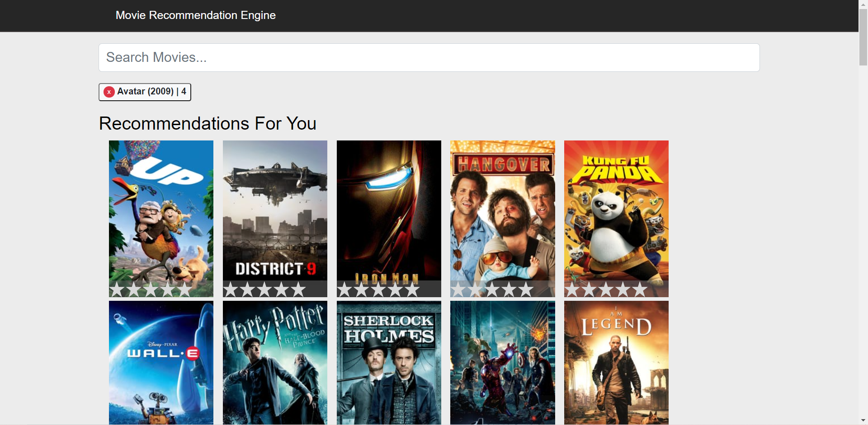Rate The Hangover one star
Viewport: 868px width, 425px height.
(x=458, y=289)
